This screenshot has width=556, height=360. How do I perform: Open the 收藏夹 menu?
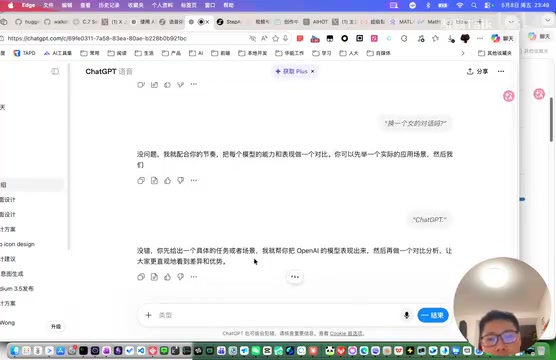click(135, 5)
